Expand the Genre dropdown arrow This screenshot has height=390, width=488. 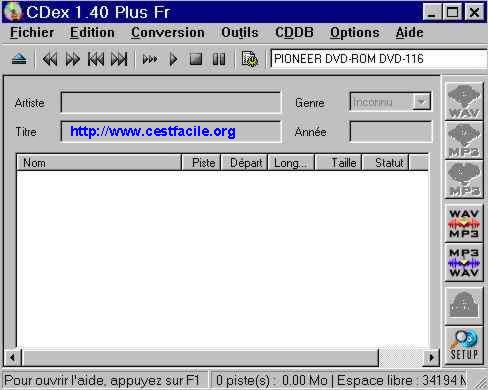(x=422, y=102)
